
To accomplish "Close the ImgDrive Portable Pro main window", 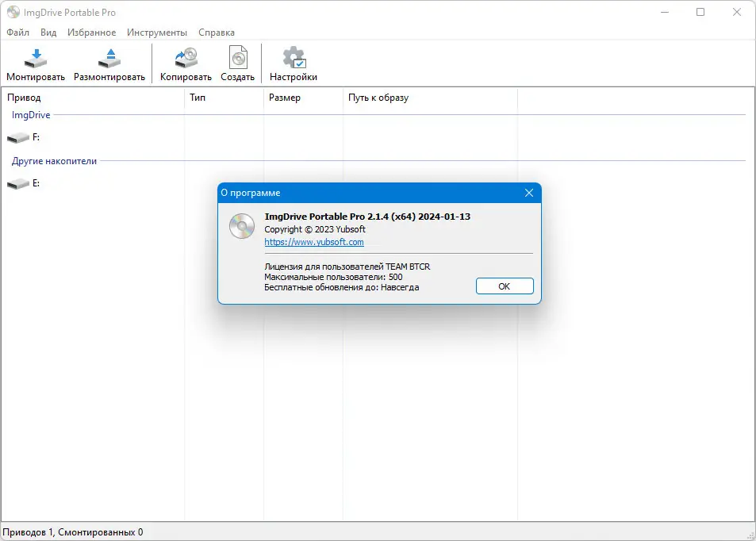I will point(737,12).
